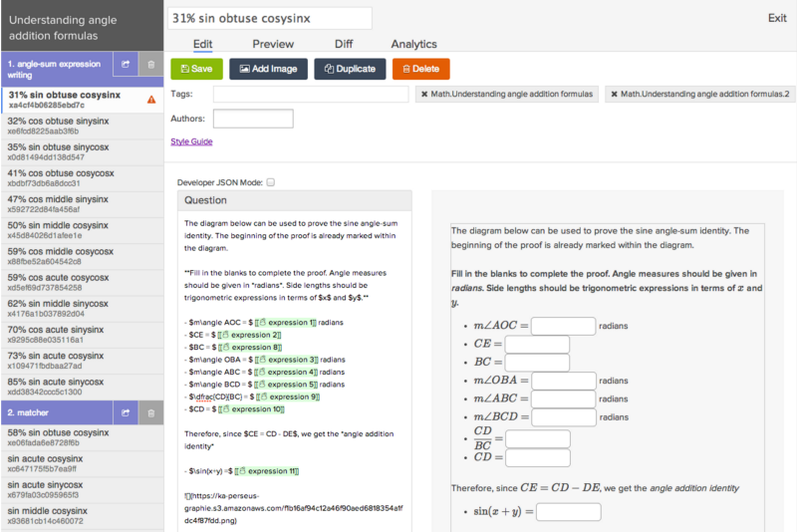Select 'sin acute cosysinx' matcher item

click(83, 463)
